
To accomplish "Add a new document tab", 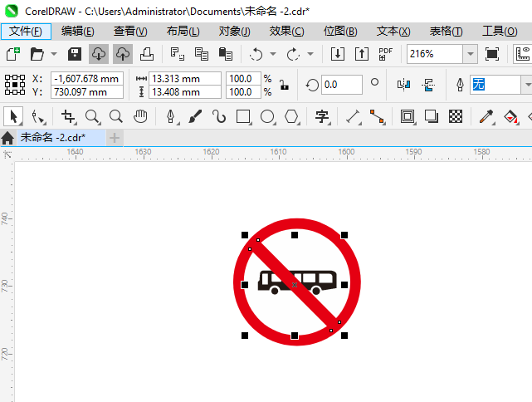I will (x=115, y=138).
